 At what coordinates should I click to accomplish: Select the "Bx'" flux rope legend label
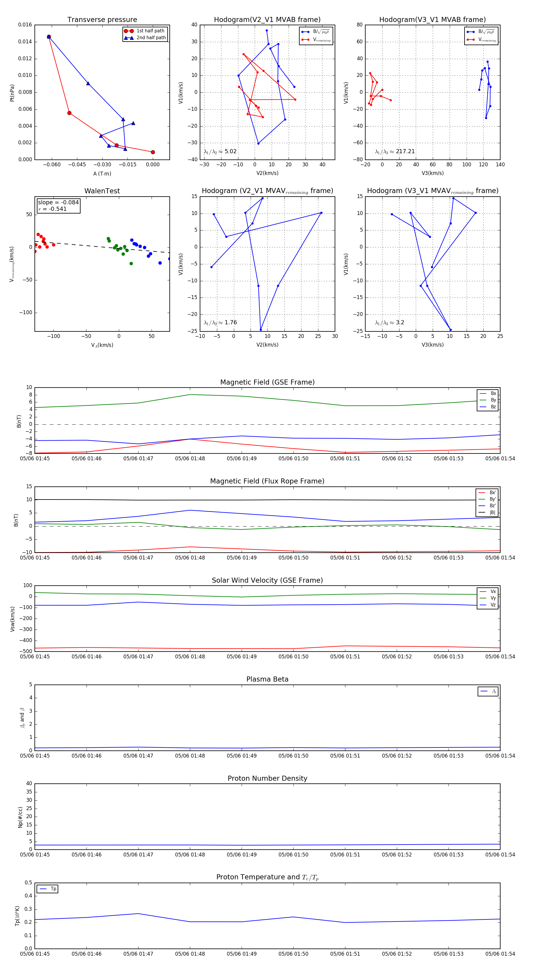pyautogui.click(x=493, y=493)
